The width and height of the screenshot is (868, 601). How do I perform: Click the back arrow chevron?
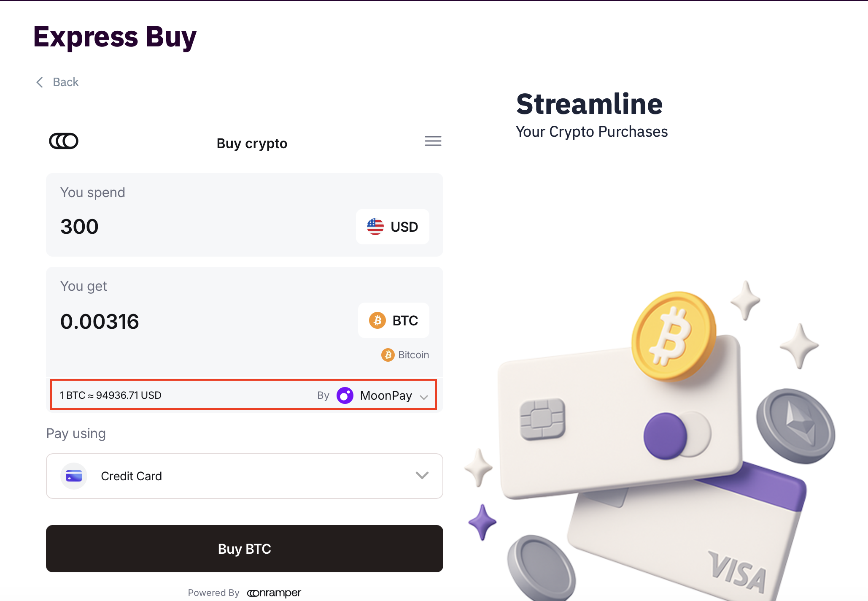tap(40, 82)
